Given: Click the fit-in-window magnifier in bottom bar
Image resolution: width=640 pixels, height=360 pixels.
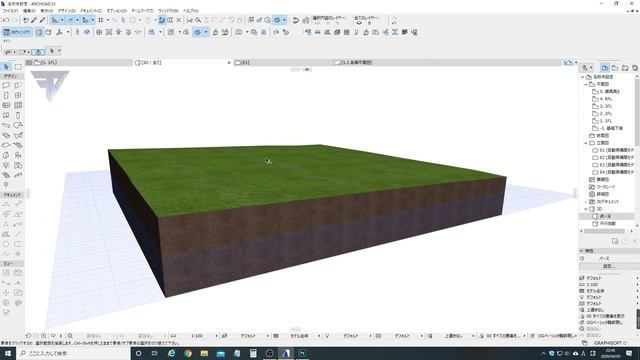Looking at the screenshot, I should (x=70, y=336).
